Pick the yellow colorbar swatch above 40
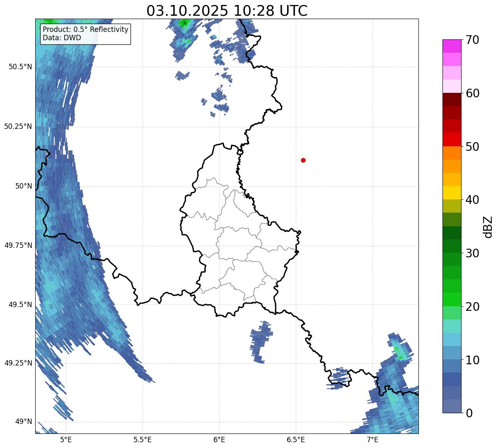 pyautogui.click(x=452, y=193)
